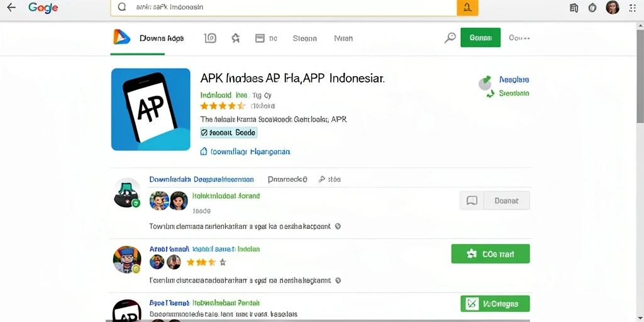Click the "Ioownılagr Hpanganan" link
This screenshot has height=322, width=644.
point(250,152)
